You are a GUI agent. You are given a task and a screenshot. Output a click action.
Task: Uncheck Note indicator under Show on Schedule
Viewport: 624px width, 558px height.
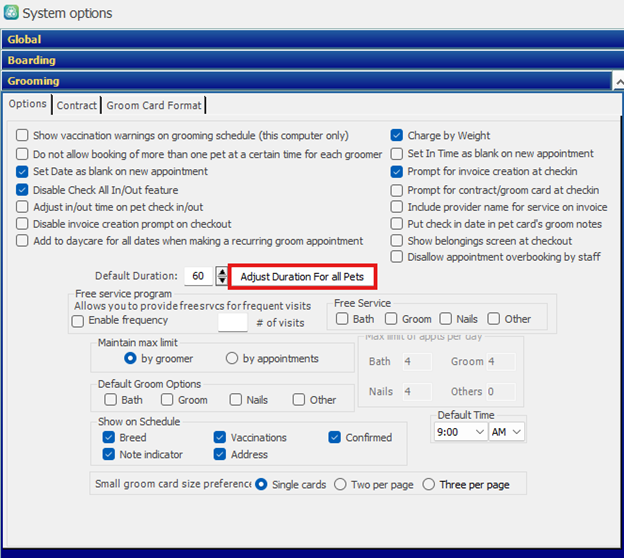coord(109,454)
